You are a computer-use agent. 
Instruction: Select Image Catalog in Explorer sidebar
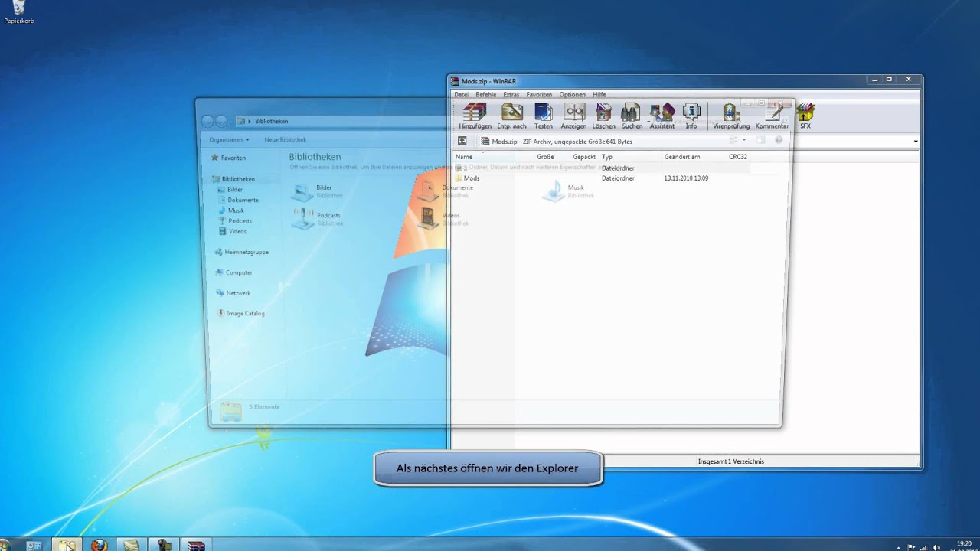point(240,314)
